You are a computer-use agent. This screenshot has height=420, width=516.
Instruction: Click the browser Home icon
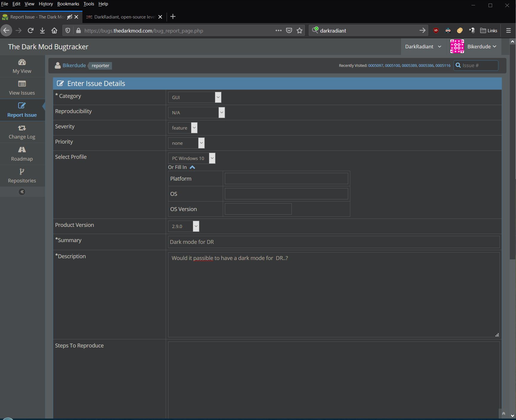click(x=54, y=30)
